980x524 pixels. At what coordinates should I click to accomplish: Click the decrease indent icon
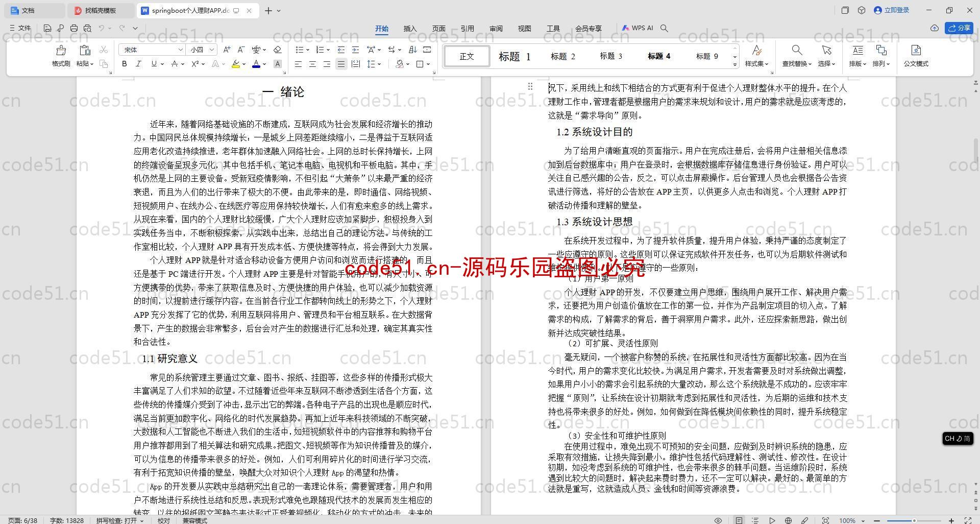click(x=341, y=50)
